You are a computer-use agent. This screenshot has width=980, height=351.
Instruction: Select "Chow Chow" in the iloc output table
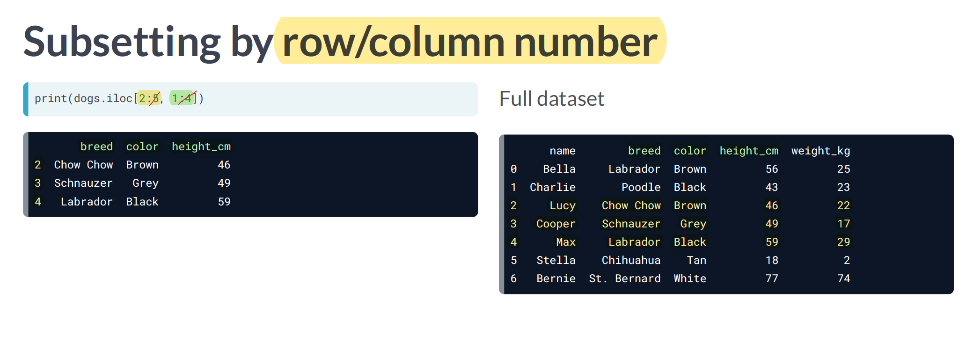pos(83,165)
